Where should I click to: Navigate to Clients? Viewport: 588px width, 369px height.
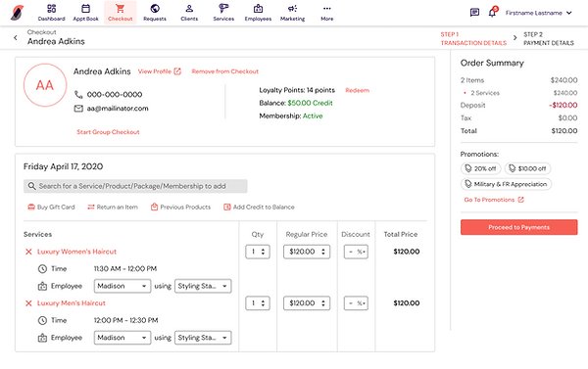pos(189,13)
